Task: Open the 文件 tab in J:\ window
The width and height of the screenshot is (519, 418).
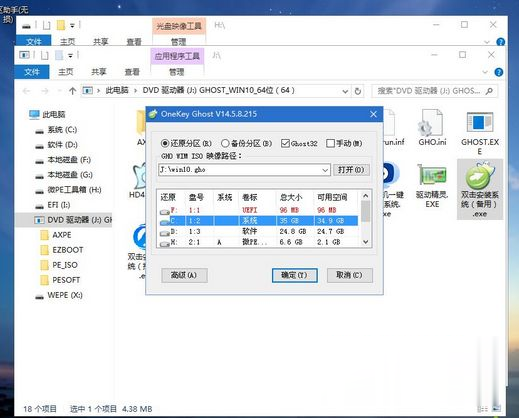Action: [32, 72]
